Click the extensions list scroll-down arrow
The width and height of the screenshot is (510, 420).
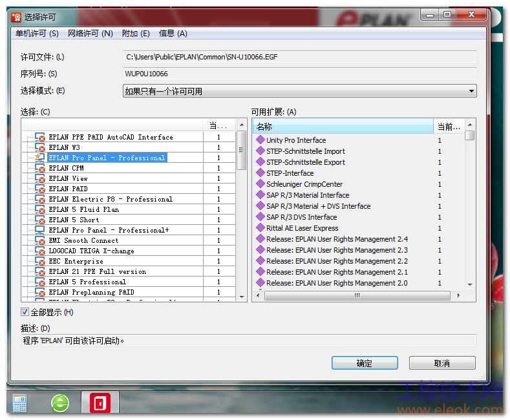[470, 284]
